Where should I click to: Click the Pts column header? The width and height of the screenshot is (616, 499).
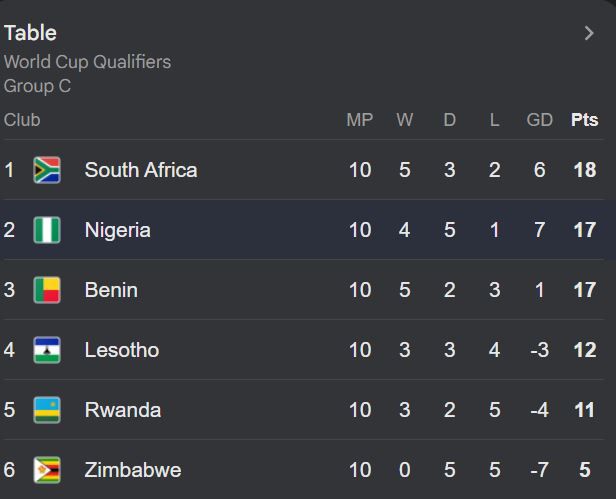(584, 120)
